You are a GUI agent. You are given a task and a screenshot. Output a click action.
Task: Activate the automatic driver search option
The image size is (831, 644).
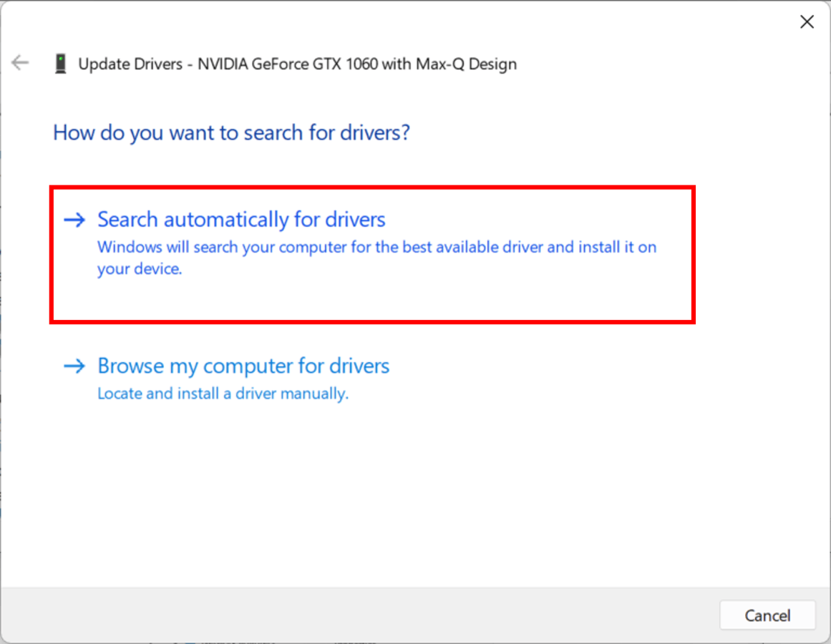tap(241, 220)
